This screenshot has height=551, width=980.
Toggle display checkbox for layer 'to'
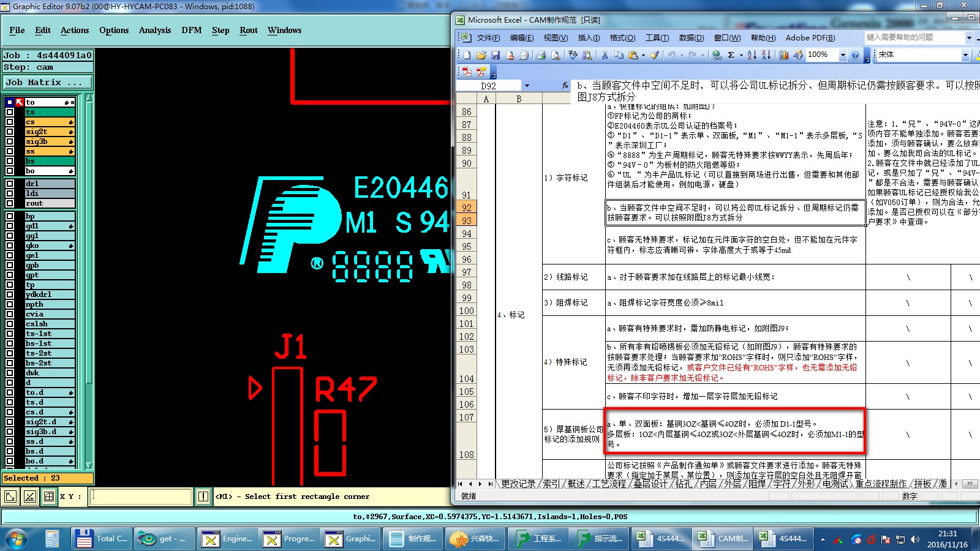click(x=10, y=102)
